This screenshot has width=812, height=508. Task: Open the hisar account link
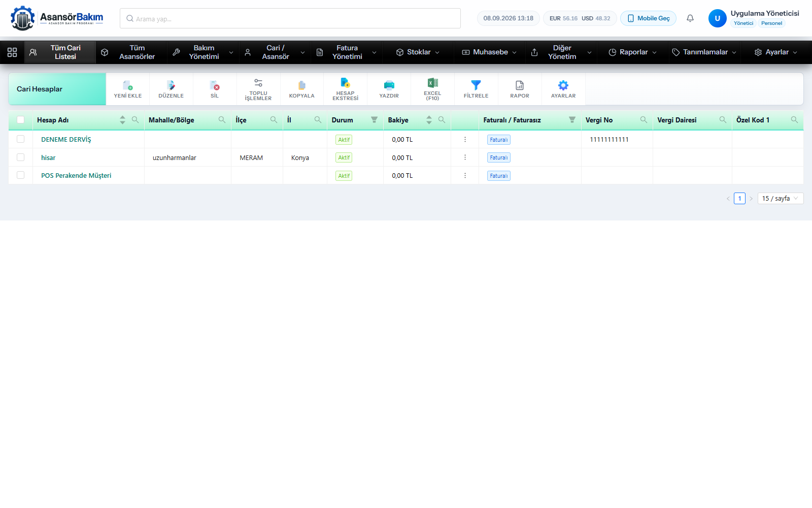point(48,157)
